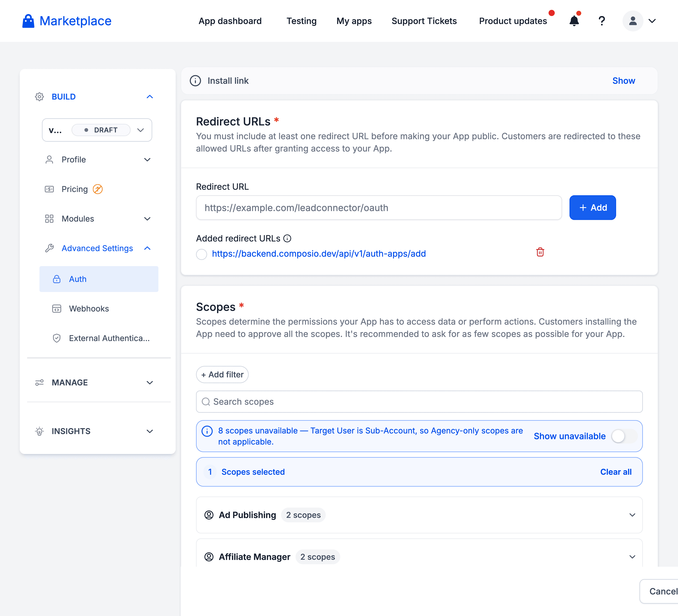The image size is (678, 616).
Task: Expand the Affiliate Manager scopes chevron
Action: pyautogui.click(x=632, y=557)
